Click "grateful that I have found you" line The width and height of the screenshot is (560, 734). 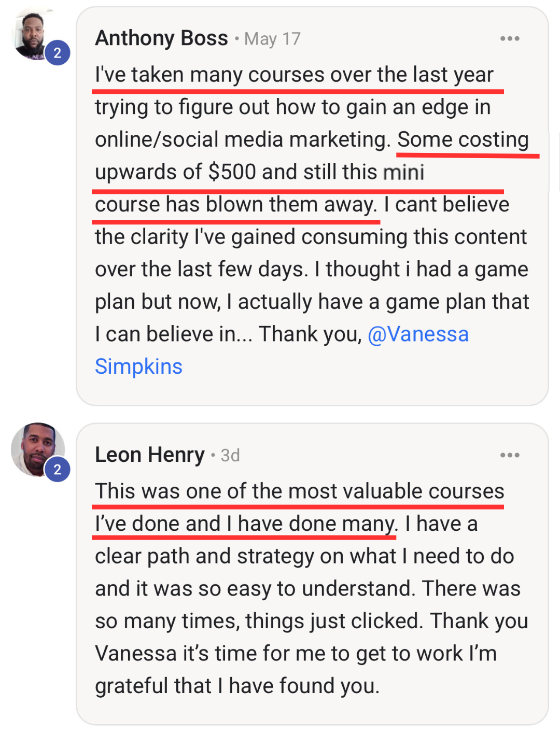click(x=237, y=686)
